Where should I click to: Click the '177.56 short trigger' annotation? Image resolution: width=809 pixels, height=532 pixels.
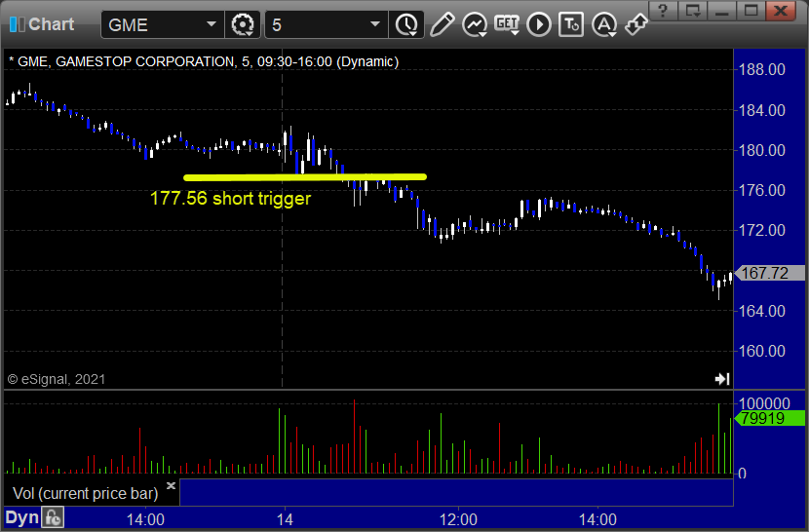point(230,199)
